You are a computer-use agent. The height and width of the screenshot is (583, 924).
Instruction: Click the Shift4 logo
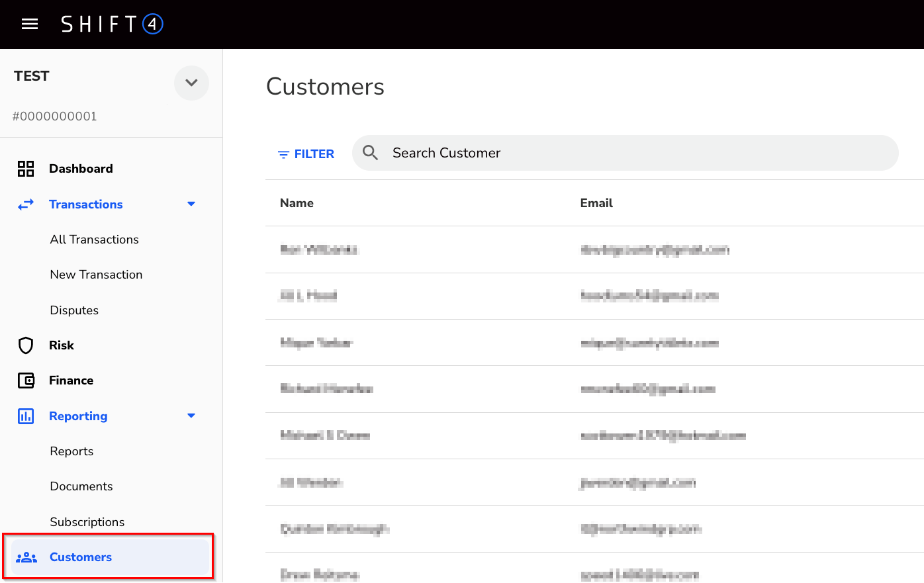point(112,24)
